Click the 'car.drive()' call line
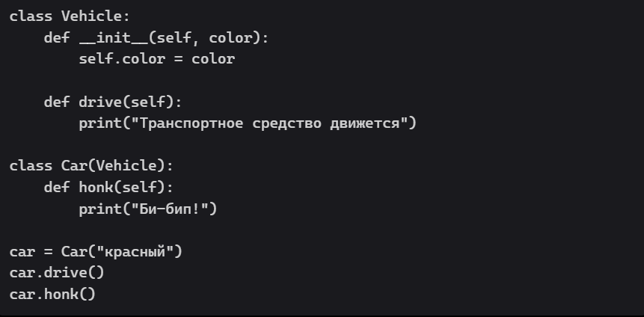The width and height of the screenshot is (644, 317). coord(57,273)
